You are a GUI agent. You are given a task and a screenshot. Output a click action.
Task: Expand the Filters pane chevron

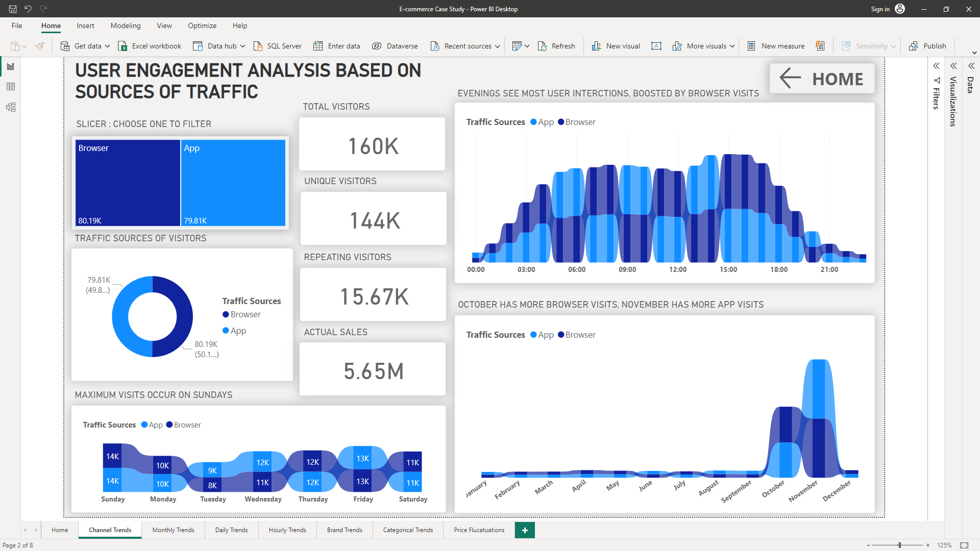coord(936,66)
